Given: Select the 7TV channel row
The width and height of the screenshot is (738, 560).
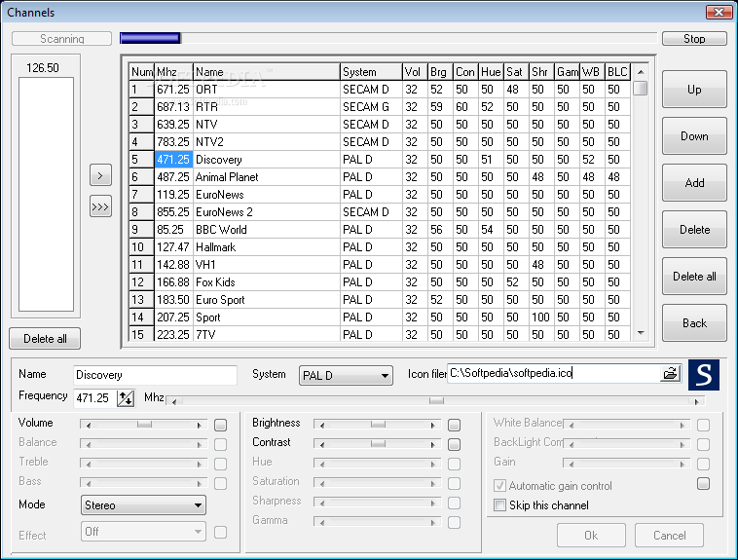Looking at the screenshot, I should tap(380, 334).
